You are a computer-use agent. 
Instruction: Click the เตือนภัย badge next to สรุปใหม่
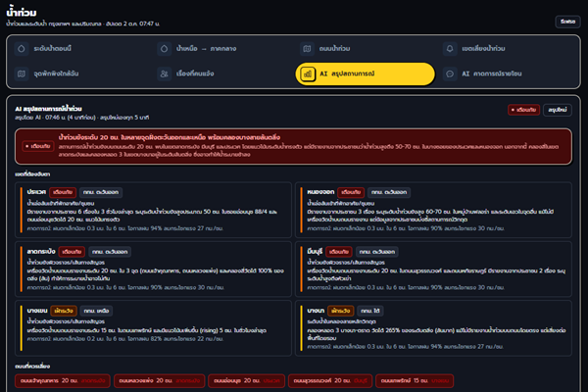[x=524, y=110]
